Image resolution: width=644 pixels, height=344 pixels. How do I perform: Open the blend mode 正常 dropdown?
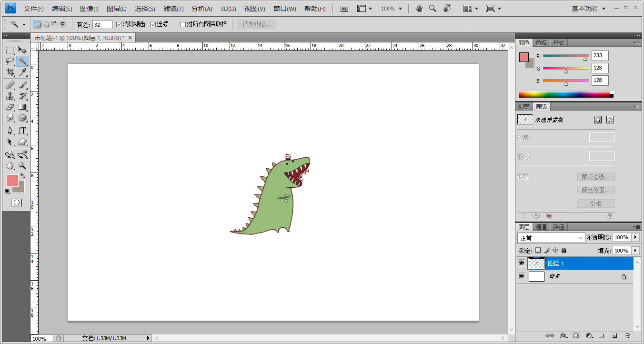click(551, 238)
